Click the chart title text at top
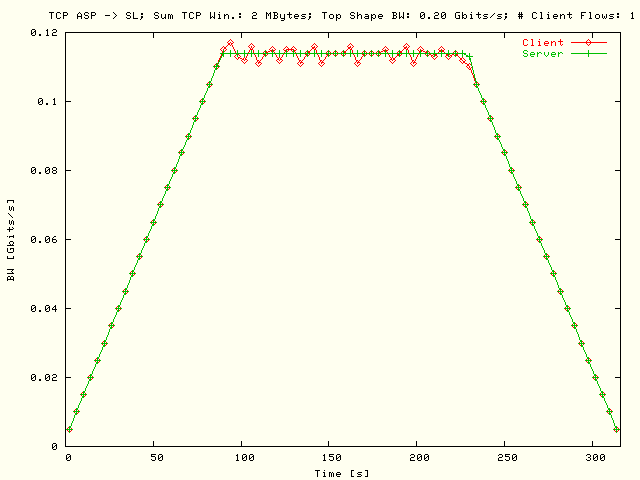 coord(342,16)
